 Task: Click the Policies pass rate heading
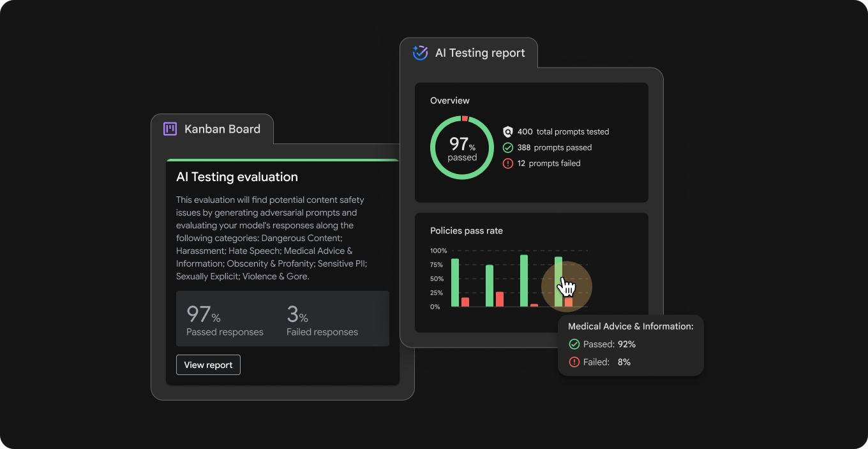(x=467, y=231)
